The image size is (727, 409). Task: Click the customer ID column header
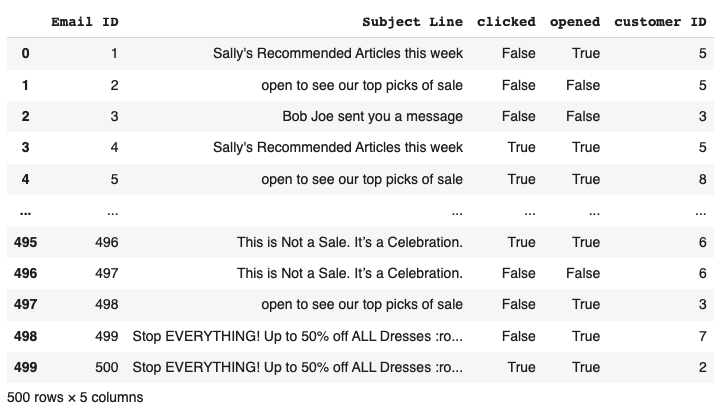click(660, 22)
